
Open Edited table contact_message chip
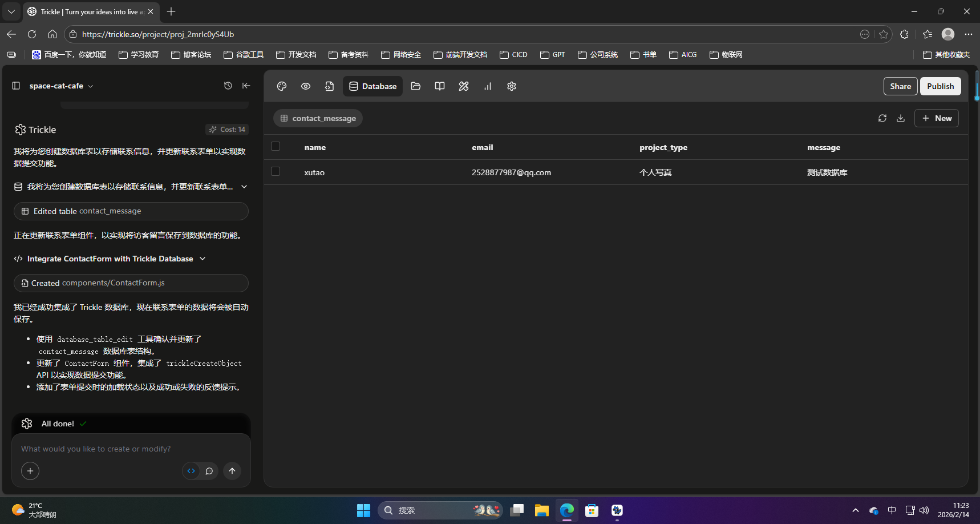point(131,211)
